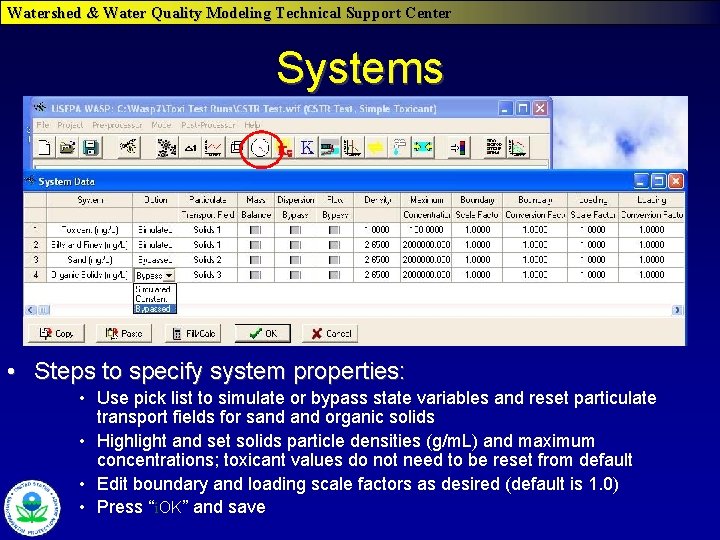
Task: Open the Boundaries faucet icon
Action: click(x=399, y=147)
